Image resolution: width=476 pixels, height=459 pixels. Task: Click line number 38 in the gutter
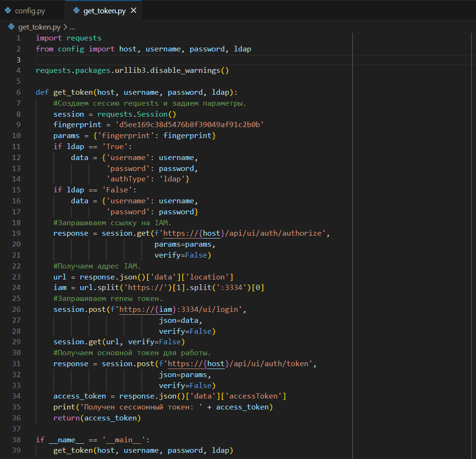(16, 439)
